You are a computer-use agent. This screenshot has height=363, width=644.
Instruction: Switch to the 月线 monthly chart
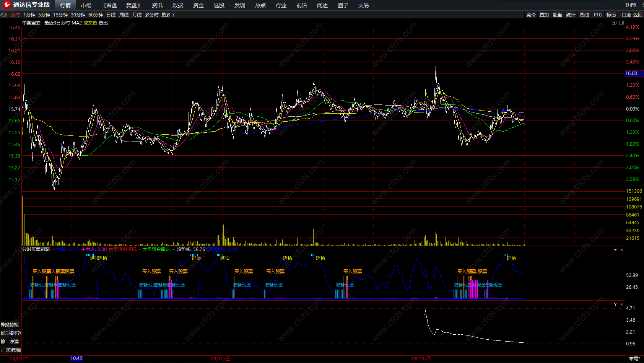[137, 15]
